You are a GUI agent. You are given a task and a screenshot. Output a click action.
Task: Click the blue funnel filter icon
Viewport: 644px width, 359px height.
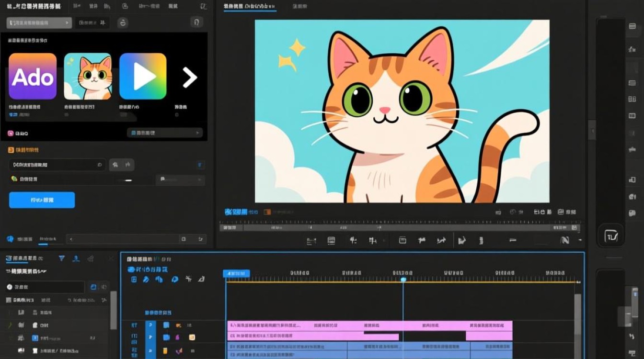(x=62, y=258)
